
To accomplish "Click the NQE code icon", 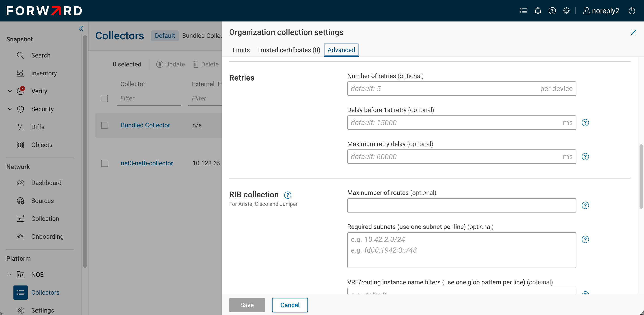I will pyautogui.click(x=21, y=275).
